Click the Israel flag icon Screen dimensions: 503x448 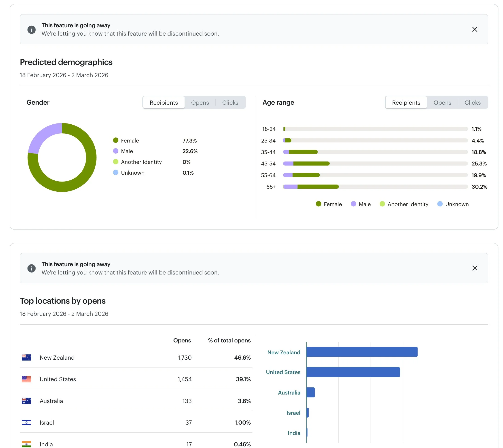(x=26, y=422)
